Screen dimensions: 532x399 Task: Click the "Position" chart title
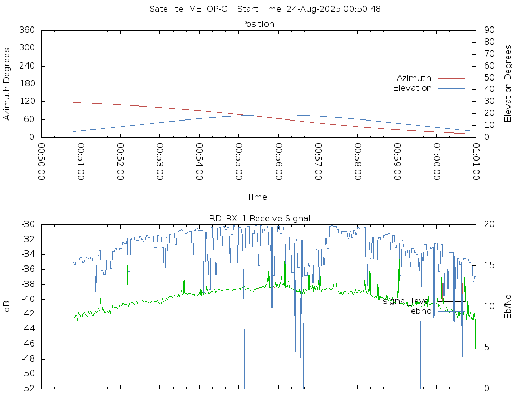pos(258,24)
